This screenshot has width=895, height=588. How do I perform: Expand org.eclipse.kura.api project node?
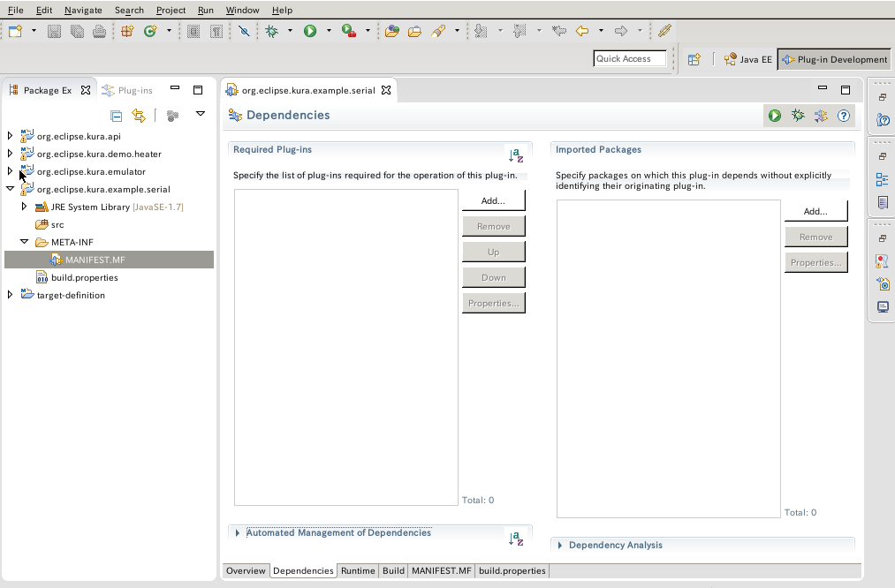(10, 136)
